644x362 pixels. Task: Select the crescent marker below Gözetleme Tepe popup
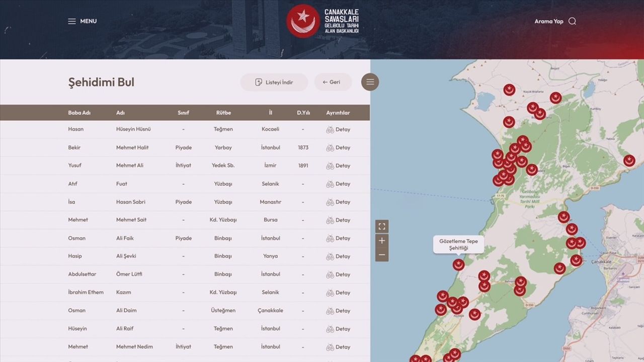coord(458,264)
